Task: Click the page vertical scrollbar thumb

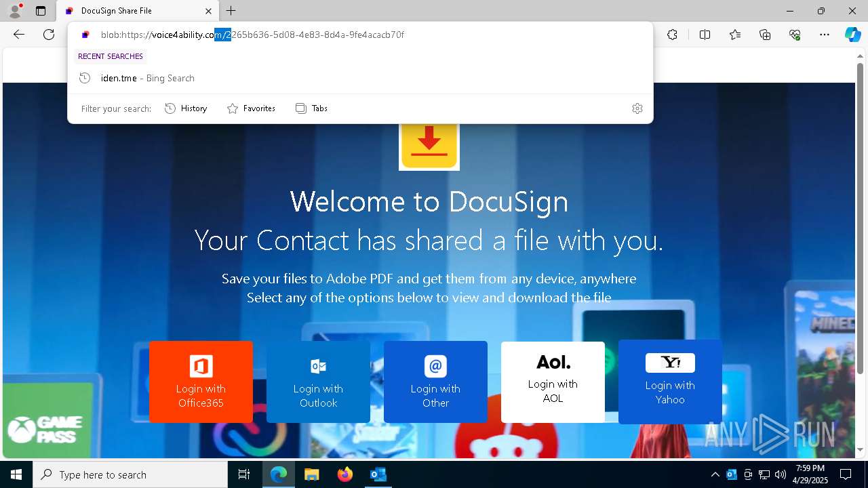Action: tap(861, 217)
